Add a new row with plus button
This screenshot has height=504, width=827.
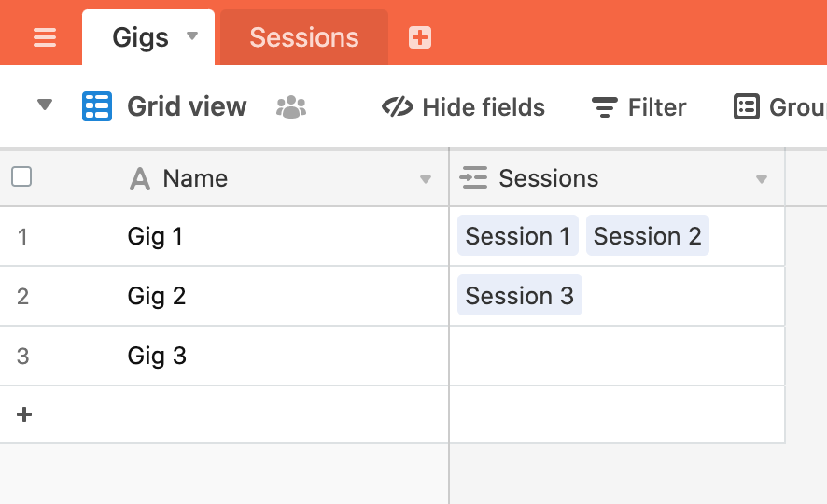24,414
